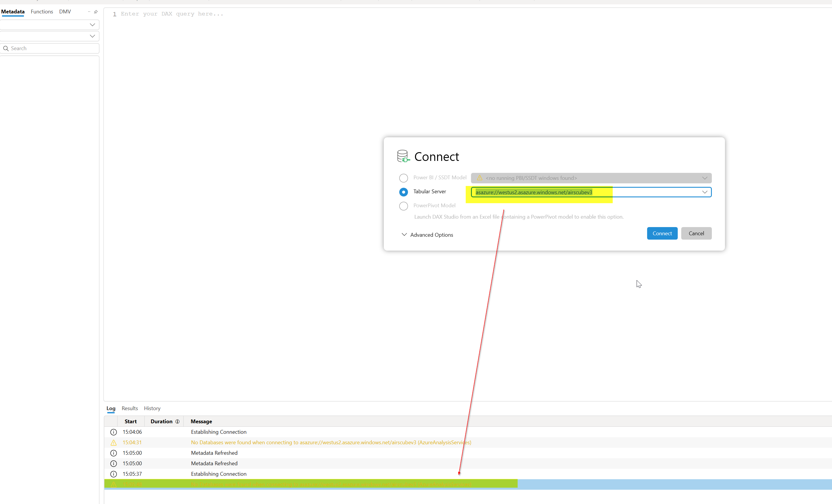This screenshot has height=504, width=832.
Task: Switch to the Functions tab
Action: pos(41,11)
